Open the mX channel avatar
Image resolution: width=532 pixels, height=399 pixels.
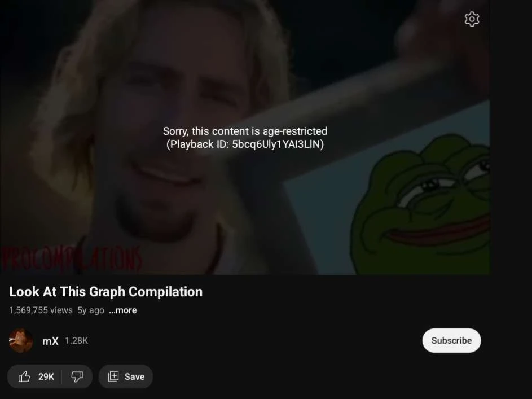coord(21,340)
